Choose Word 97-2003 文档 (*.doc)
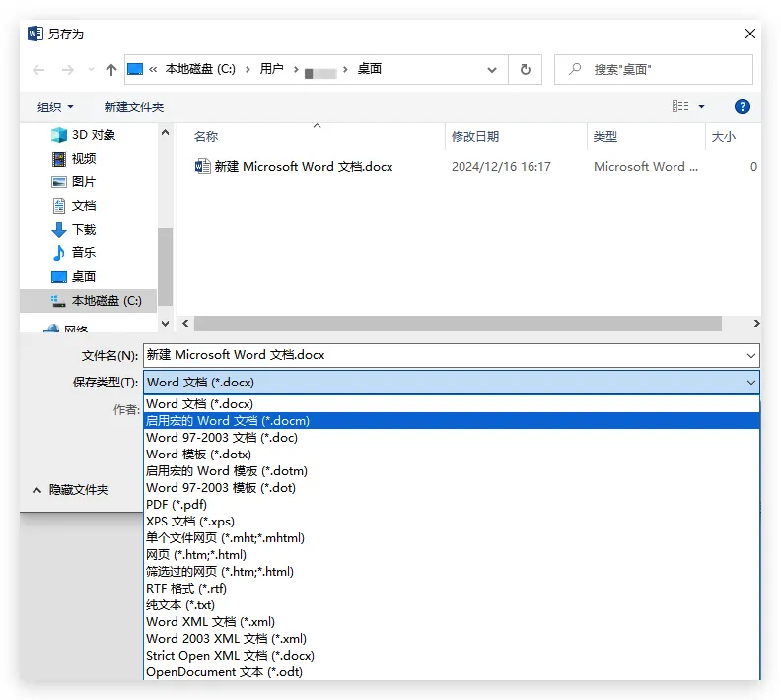Screen dimensions: 781x700 (x=452, y=438)
